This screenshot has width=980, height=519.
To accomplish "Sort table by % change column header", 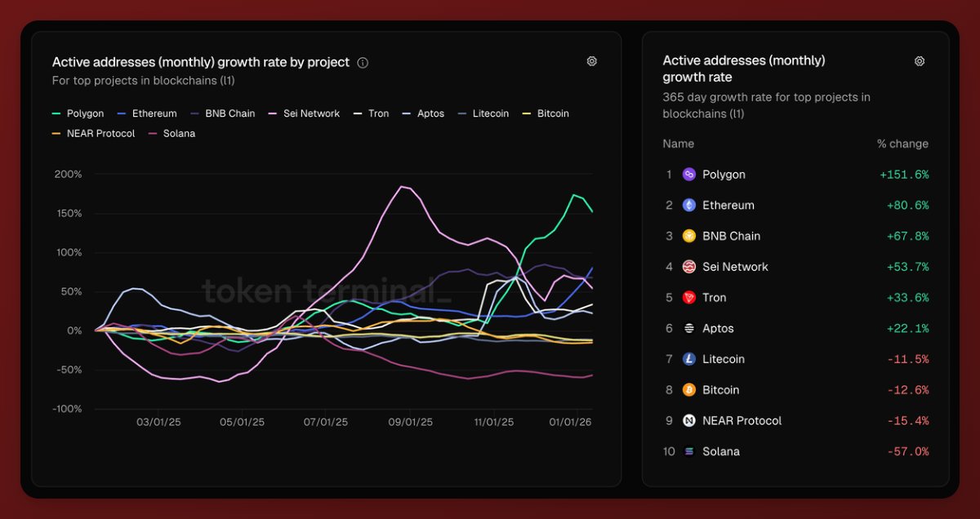I will pos(902,144).
